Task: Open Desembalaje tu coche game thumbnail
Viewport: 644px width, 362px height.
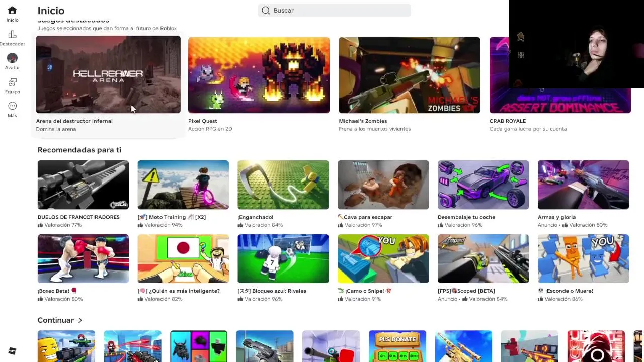Action: click(x=483, y=185)
